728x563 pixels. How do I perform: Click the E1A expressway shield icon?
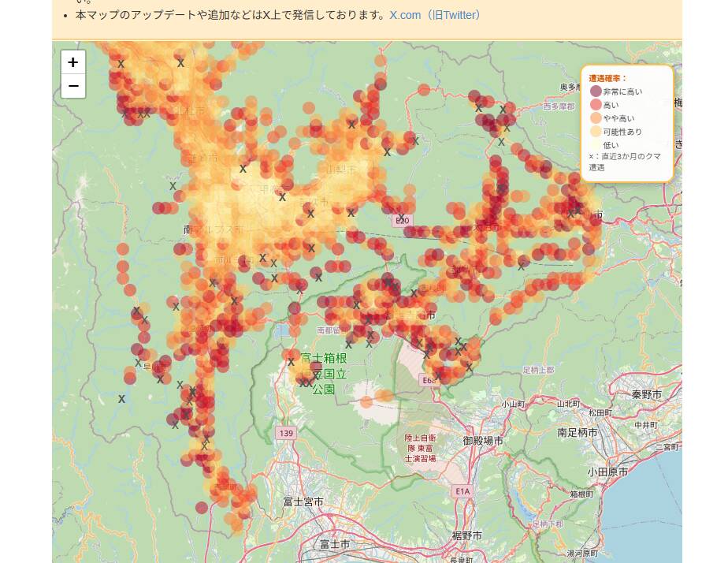[464, 490]
